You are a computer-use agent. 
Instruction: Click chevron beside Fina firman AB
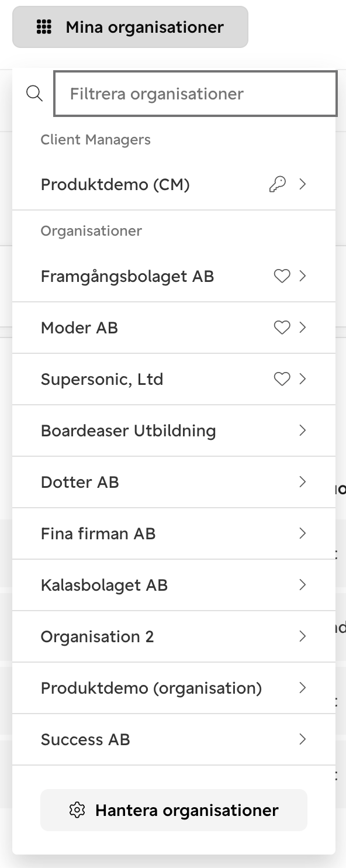302,533
